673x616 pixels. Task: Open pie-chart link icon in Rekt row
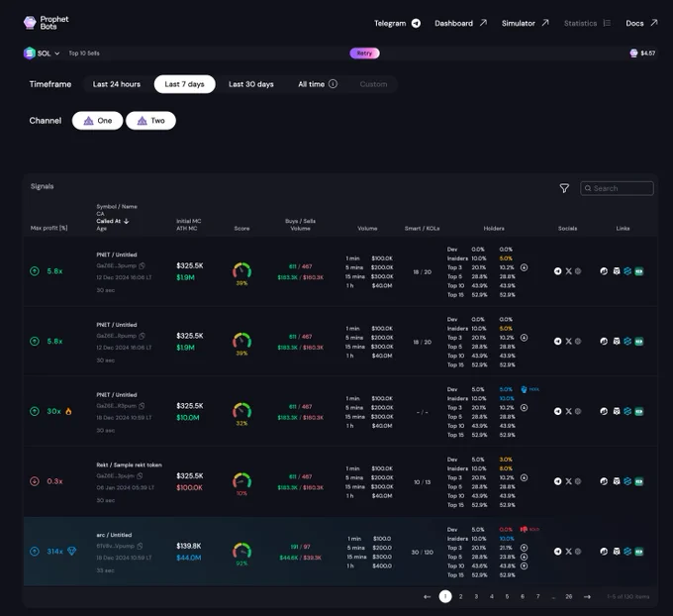604,481
